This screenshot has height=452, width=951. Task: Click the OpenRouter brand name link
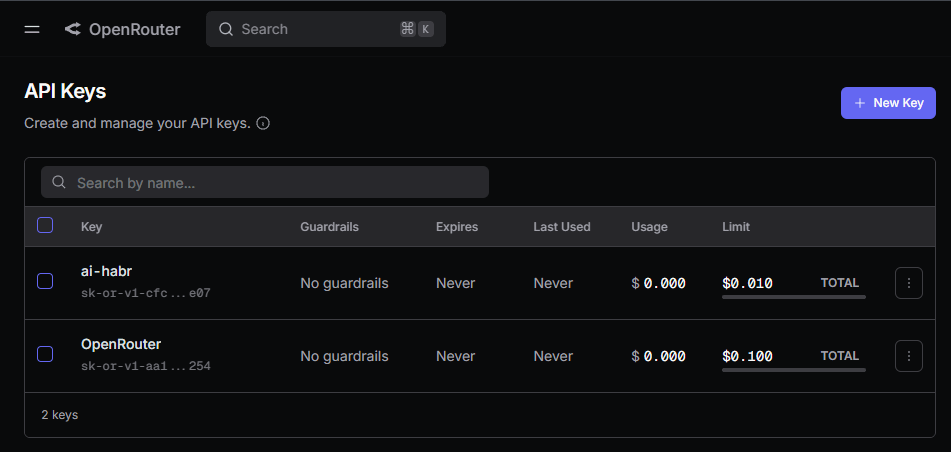click(135, 29)
